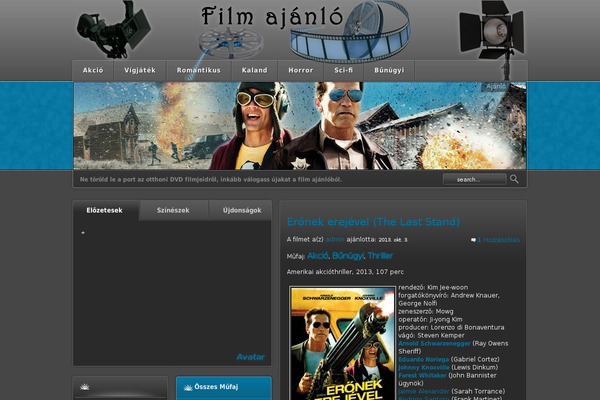Open the Avatar trailer link
600x400 pixels.
click(251, 357)
